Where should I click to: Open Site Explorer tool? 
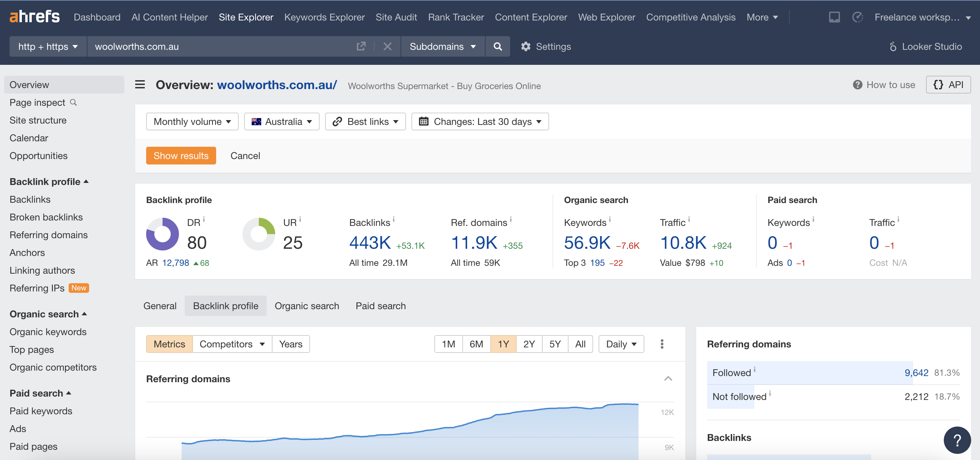[246, 17]
